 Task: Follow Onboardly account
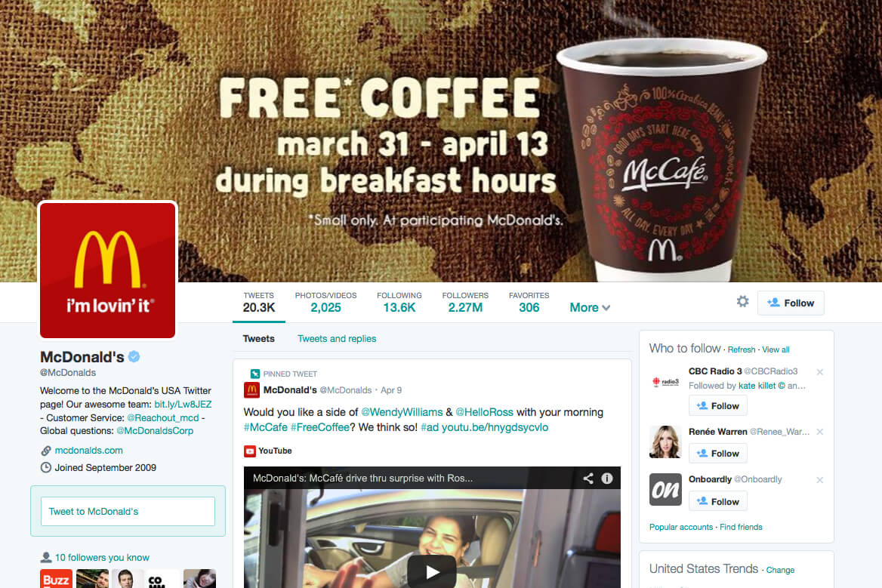click(x=717, y=501)
